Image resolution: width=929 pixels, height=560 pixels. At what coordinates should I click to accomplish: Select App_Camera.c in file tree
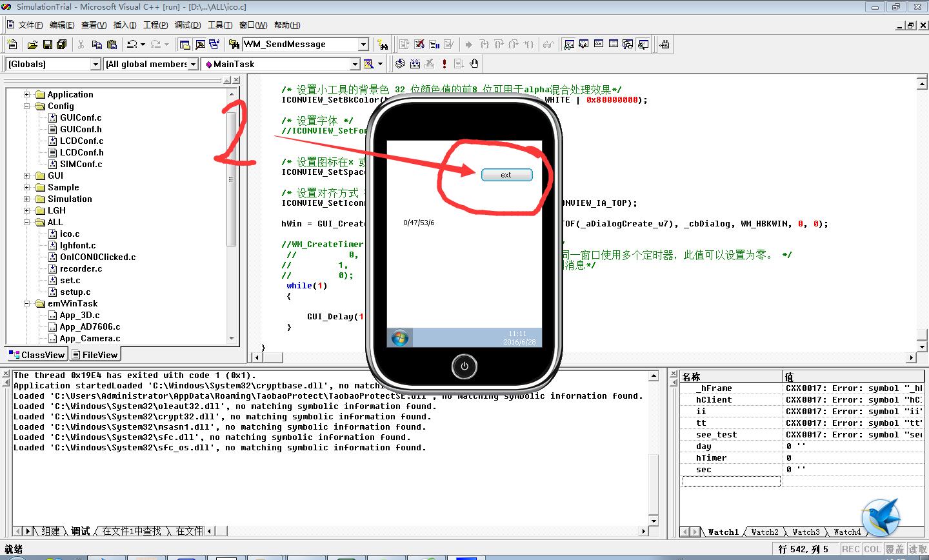[x=90, y=338]
